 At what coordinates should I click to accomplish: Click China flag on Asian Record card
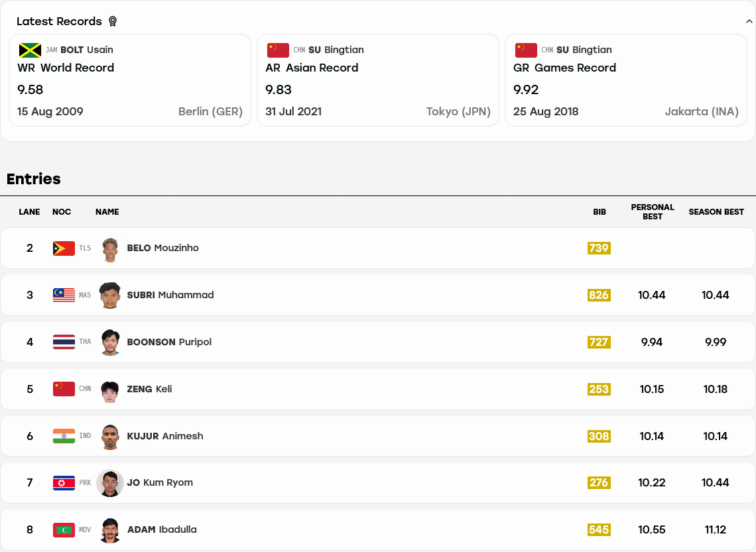coord(278,50)
